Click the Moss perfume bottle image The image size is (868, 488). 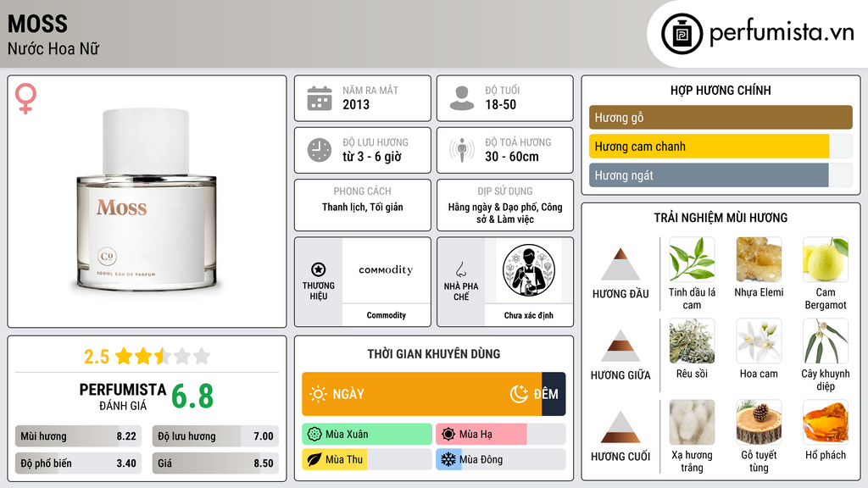[x=147, y=199]
